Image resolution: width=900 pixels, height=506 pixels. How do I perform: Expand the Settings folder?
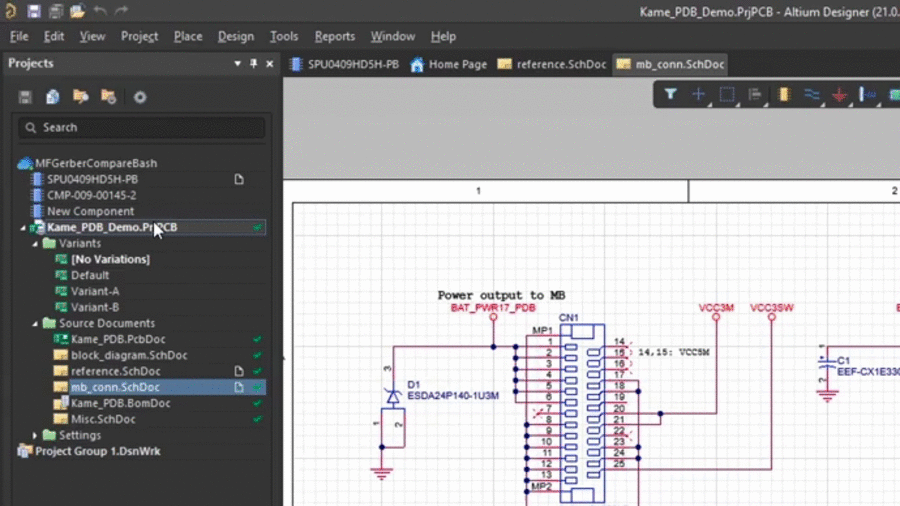36,435
